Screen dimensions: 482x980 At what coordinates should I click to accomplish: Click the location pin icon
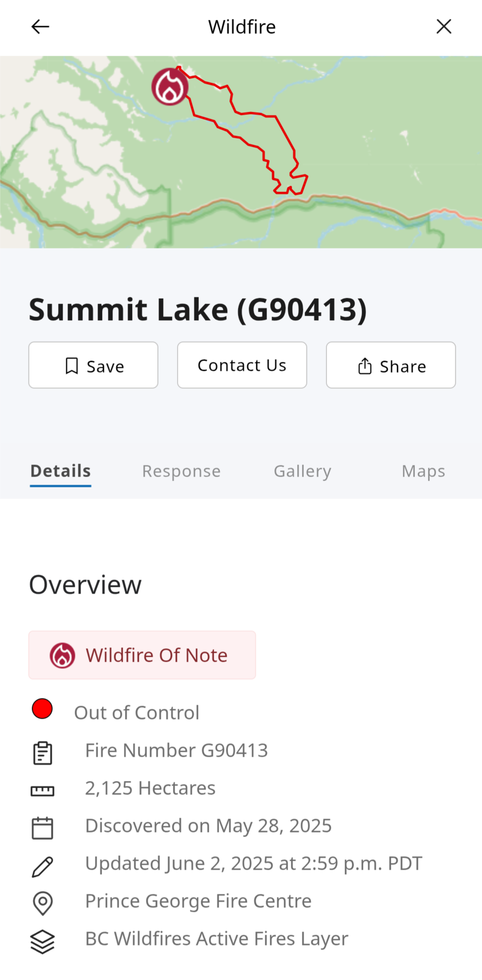point(42,903)
